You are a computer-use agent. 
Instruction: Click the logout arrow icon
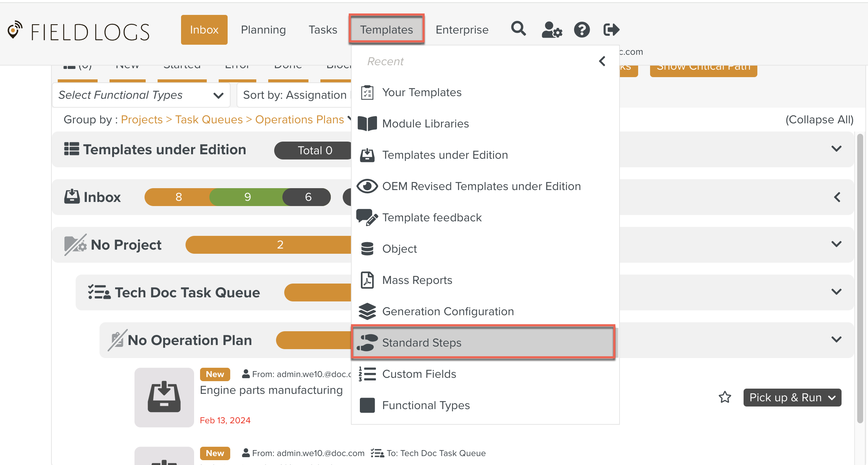(x=611, y=30)
